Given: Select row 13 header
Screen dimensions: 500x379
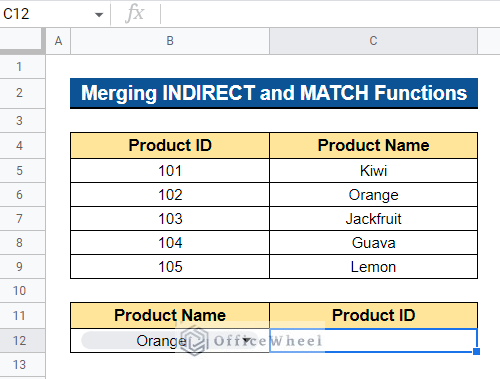Looking at the screenshot, I should 22,364.
